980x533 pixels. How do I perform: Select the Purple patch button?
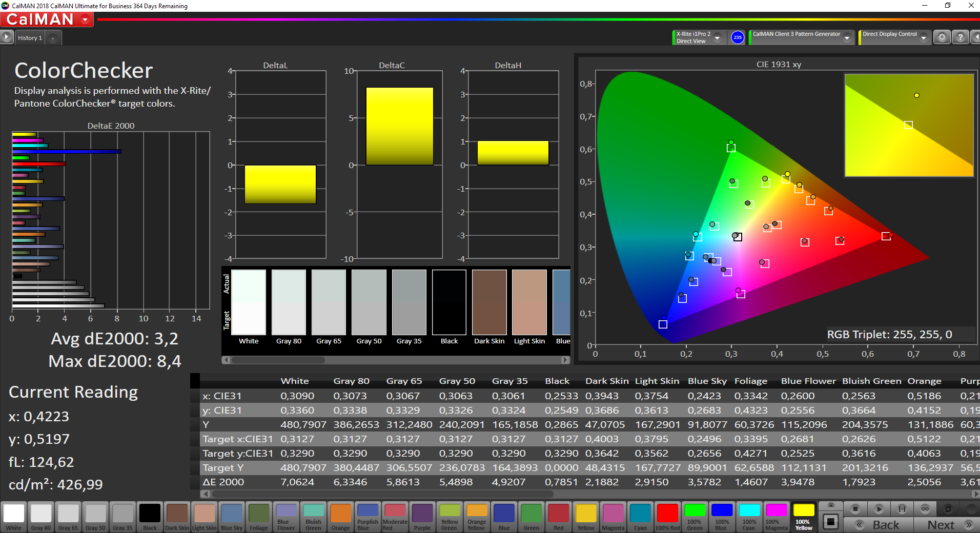tap(422, 517)
